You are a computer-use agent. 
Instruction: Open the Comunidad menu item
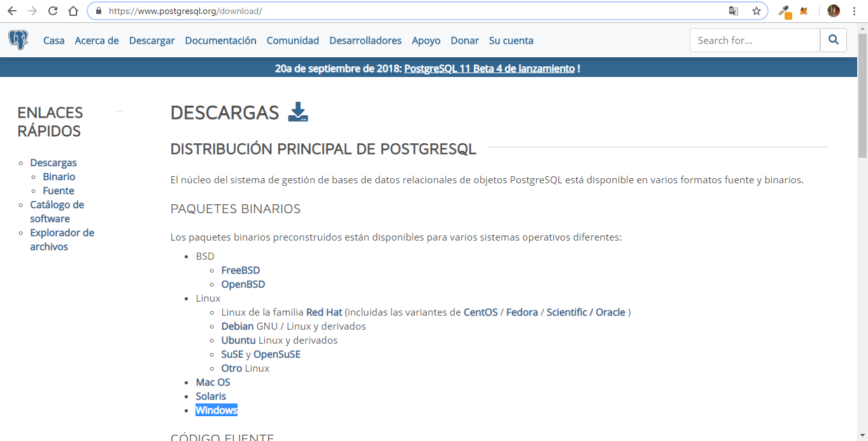pyautogui.click(x=293, y=40)
